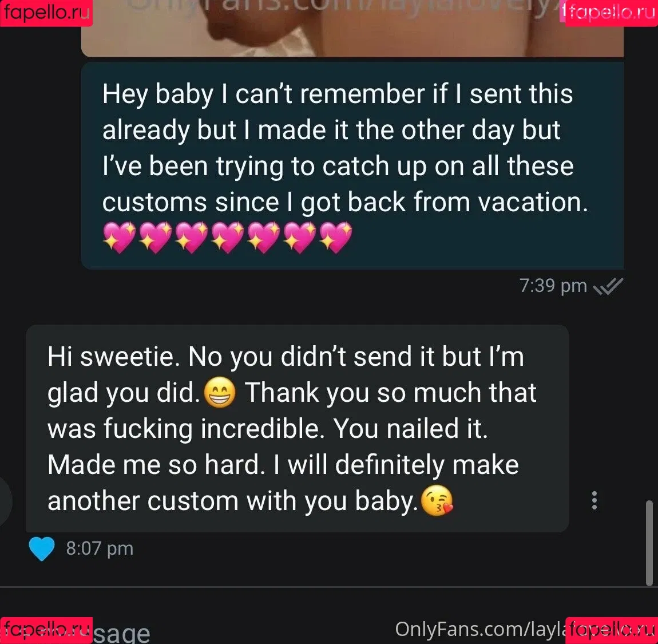Open the OnlyFans.com link text at bottom

(478, 629)
